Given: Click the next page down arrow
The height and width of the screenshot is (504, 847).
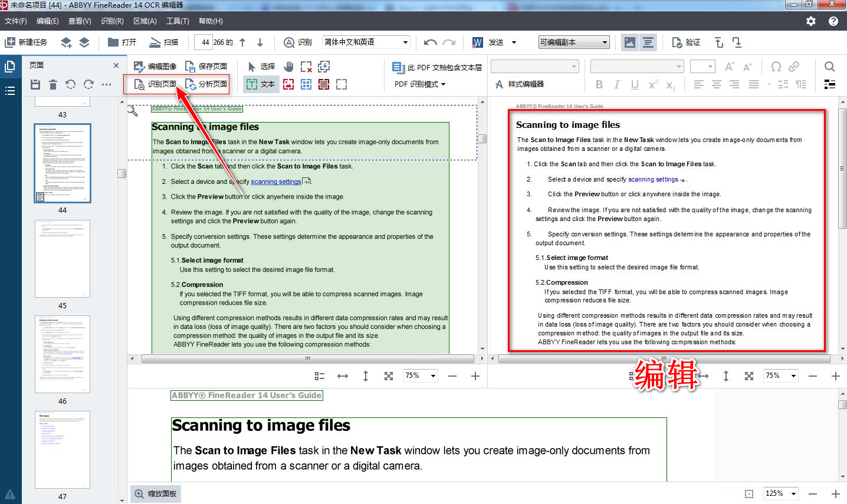Looking at the screenshot, I should (x=260, y=42).
